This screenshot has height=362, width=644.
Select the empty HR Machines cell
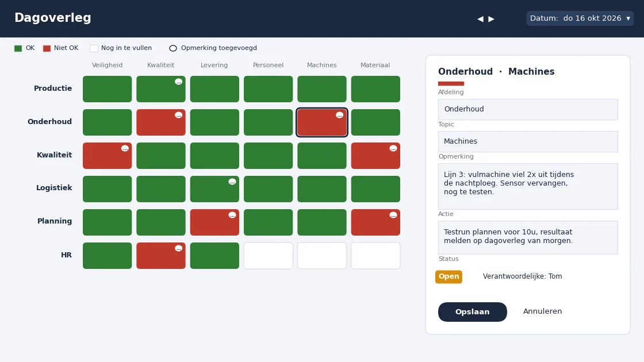322,256
